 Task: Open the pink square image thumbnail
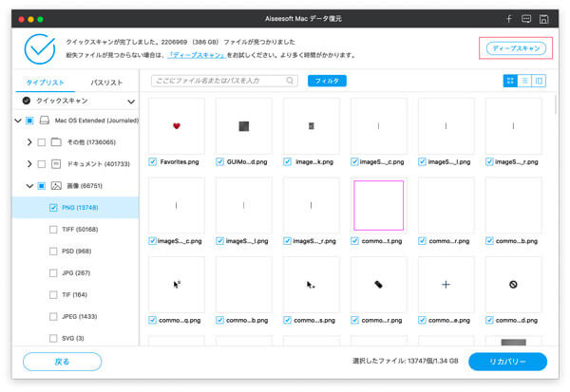(378, 205)
